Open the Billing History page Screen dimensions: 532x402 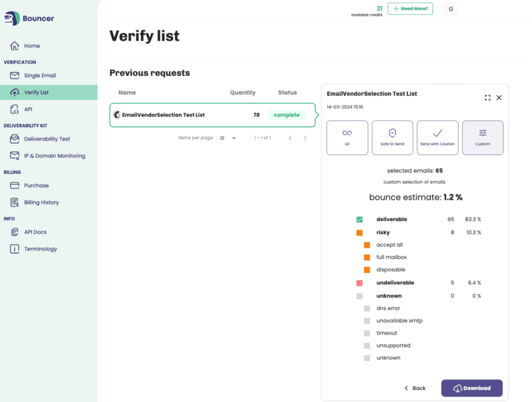41,202
